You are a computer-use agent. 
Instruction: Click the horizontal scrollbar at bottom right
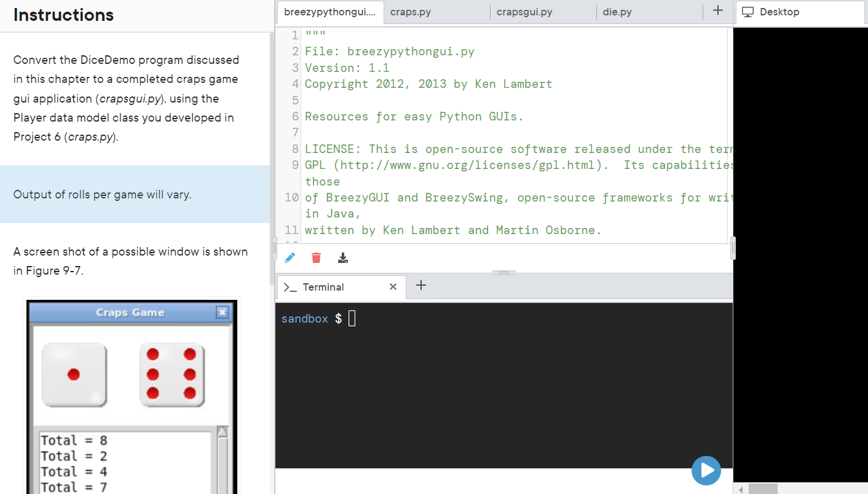tap(763, 488)
